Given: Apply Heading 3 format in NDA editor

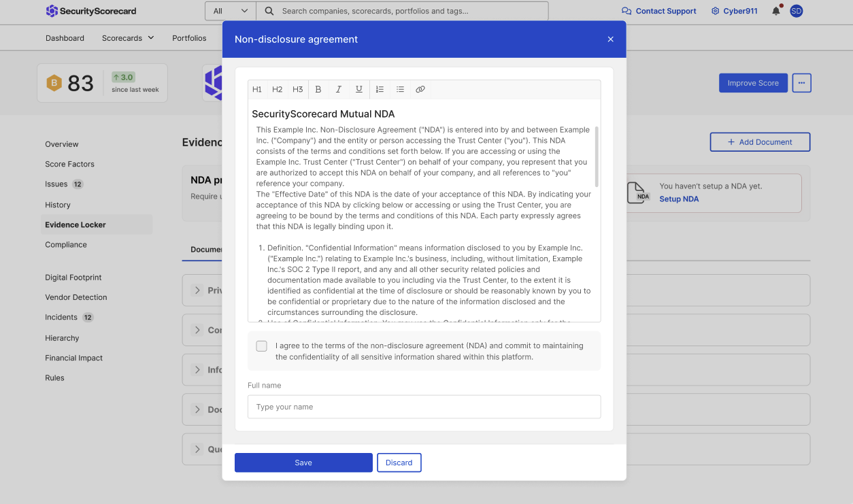Looking at the screenshot, I should pyautogui.click(x=298, y=89).
